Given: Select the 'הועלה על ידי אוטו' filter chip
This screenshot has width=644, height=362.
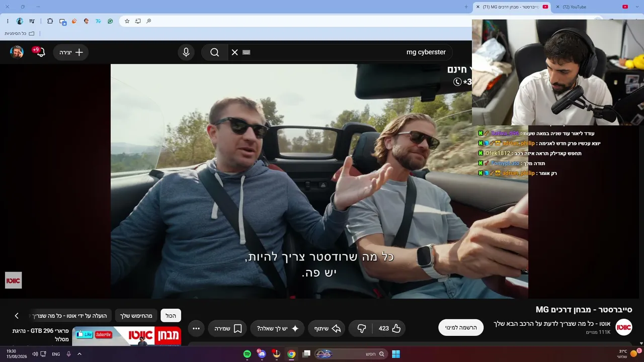Looking at the screenshot, I should tap(71, 316).
